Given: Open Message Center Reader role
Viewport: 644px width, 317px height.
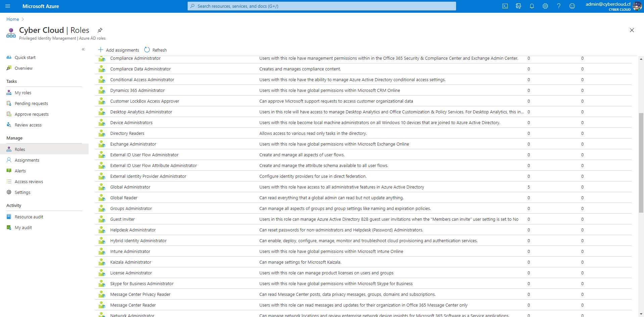Looking at the screenshot, I should [x=133, y=305].
